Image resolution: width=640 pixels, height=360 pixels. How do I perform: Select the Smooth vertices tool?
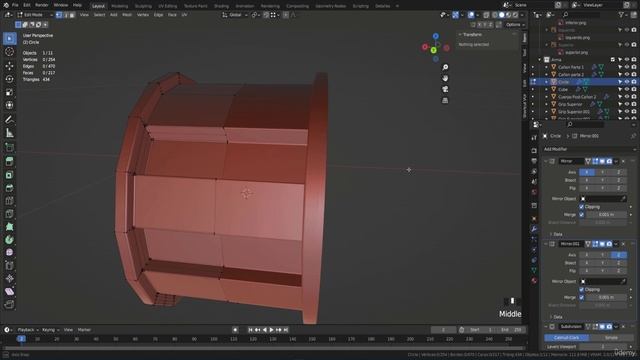(x=9, y=253)
